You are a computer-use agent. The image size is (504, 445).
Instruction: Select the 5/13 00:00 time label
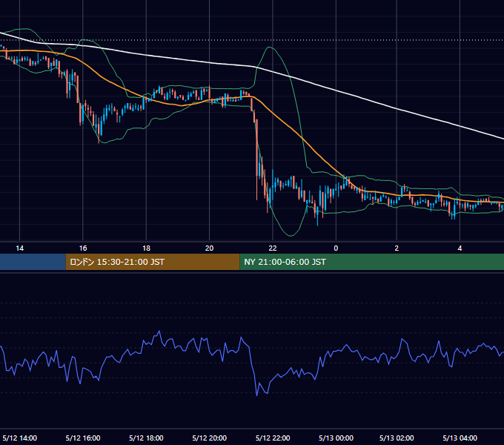click(x=336, y=438)
